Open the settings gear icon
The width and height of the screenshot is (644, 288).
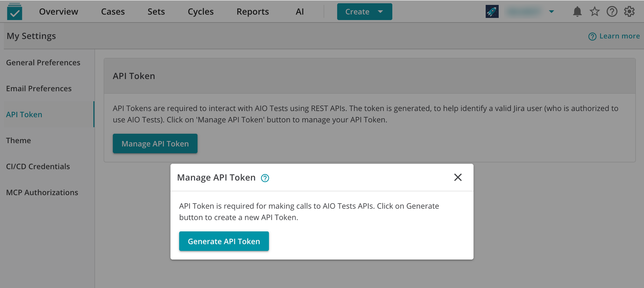tap(629, 12)
